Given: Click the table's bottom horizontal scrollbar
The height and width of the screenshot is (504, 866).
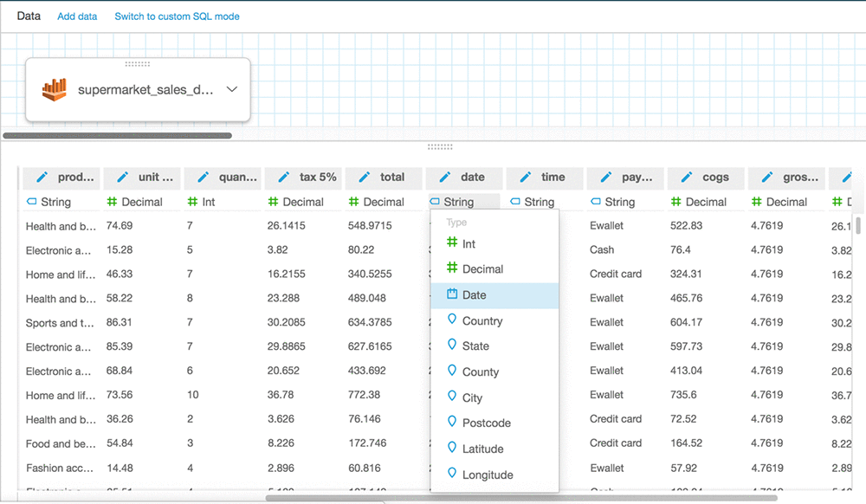Looking at the screenshot, I should [x=521, y=498].
